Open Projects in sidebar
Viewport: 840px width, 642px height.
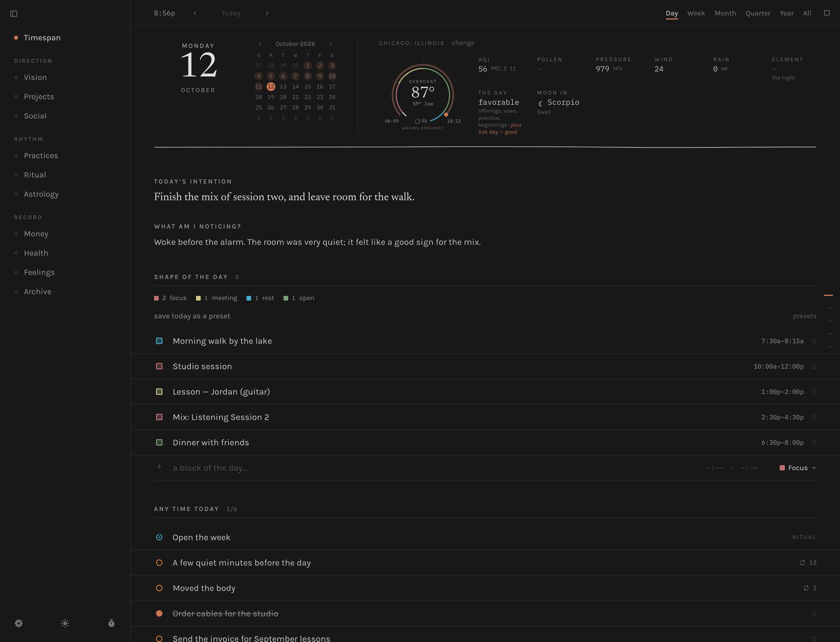click(x=39, y=97)
